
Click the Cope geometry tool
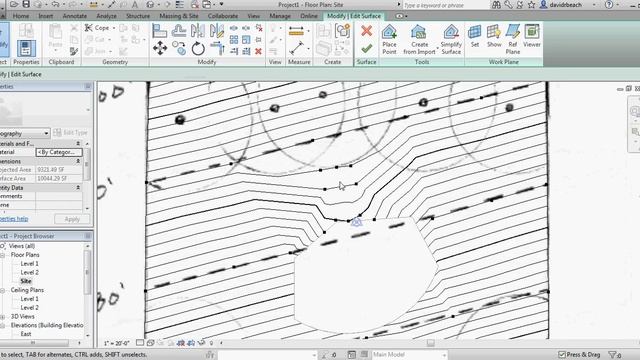click(x=97, y=28)
